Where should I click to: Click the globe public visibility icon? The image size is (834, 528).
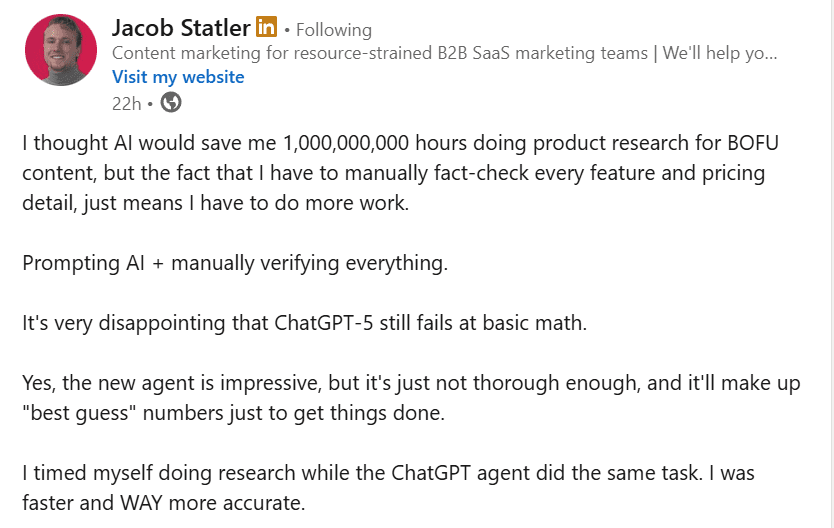click(x=171, y=102)
